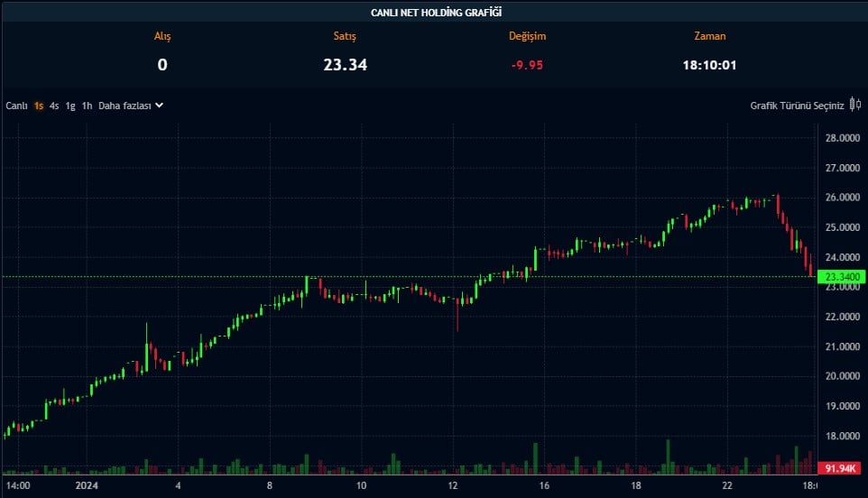Click the red -9.95 Değişim value
The width and height of the screenshot is (868, 498).
click(x=527, y=64)
